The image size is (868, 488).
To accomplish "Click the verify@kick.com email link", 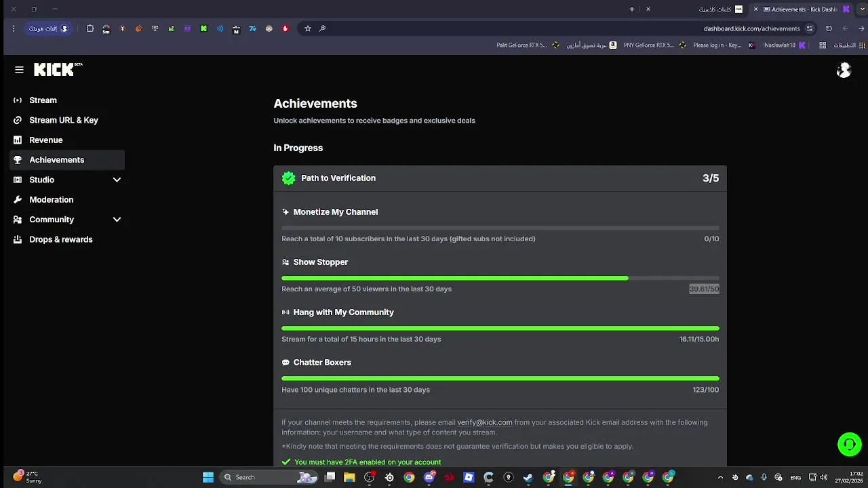I will pyautogui.click(x=485, y=422).
